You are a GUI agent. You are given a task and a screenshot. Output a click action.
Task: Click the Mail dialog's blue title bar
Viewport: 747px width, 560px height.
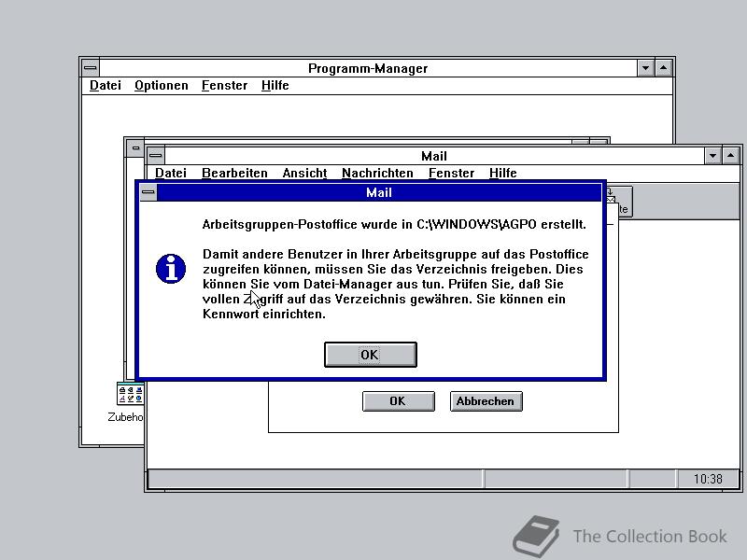click(379, 192)
